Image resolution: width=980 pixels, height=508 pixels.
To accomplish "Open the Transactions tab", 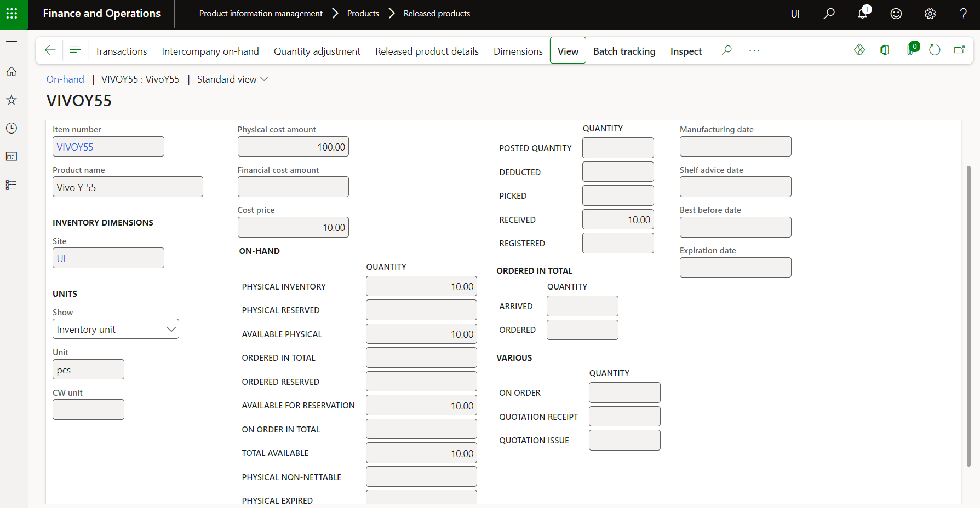I will (121, 51).
